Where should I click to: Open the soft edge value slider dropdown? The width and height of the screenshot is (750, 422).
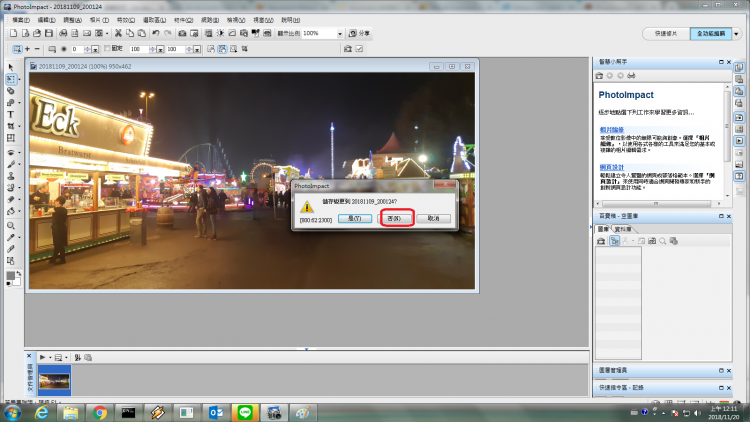coord(95,49)
